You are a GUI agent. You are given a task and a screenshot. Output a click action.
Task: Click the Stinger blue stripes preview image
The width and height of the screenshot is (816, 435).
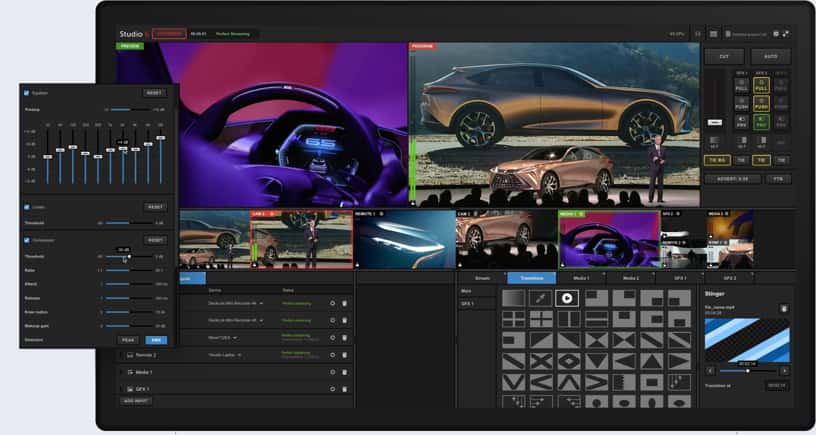(747, 341)
